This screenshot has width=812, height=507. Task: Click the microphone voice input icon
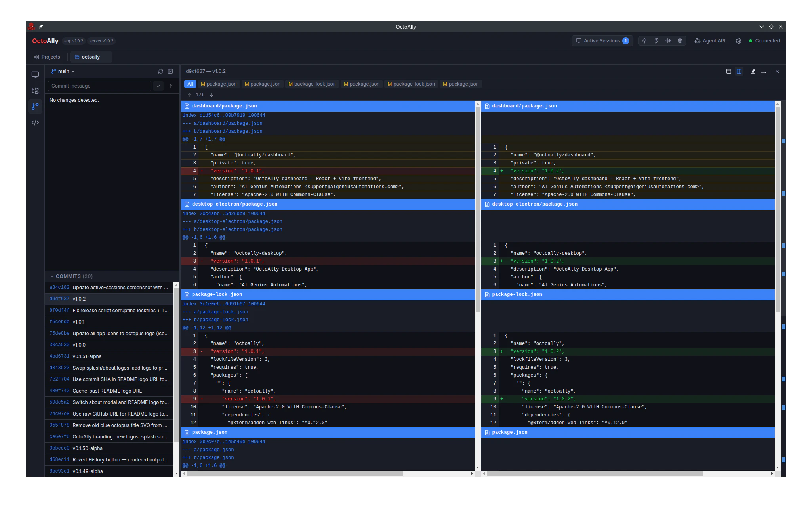click(x=644, y=41)
